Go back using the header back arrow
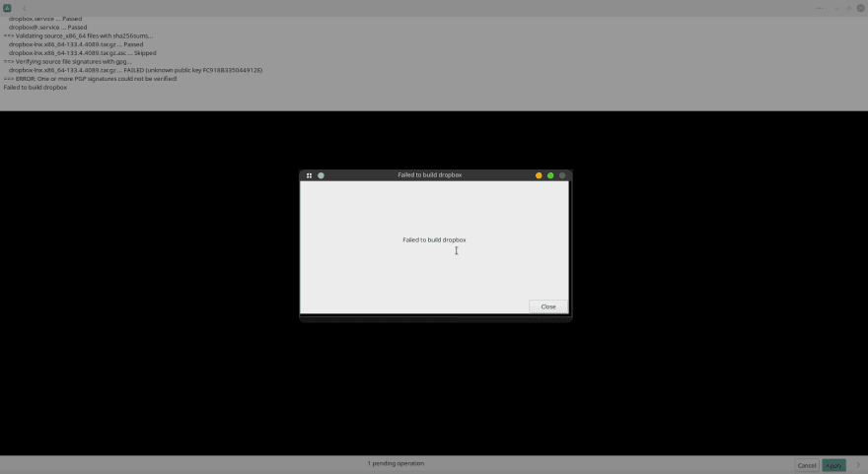Screen dimensions: 868x474 tap(25, 8)
